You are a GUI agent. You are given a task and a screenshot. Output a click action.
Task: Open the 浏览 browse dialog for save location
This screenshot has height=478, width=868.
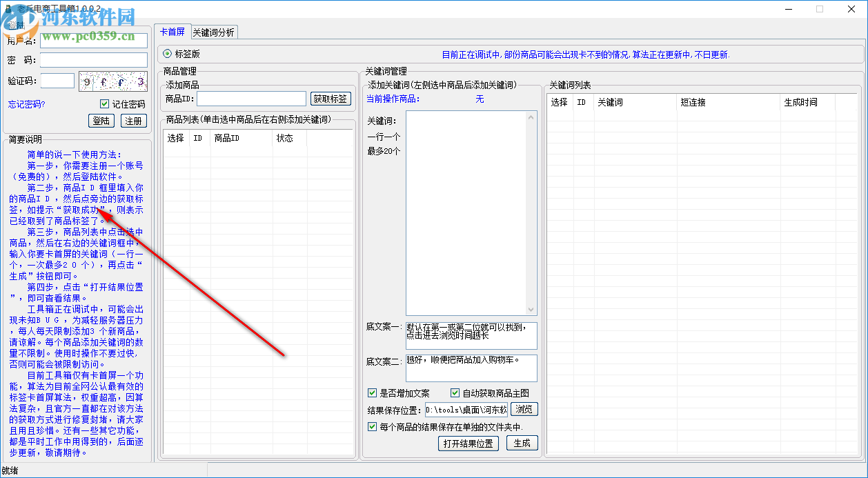point(524,408)
